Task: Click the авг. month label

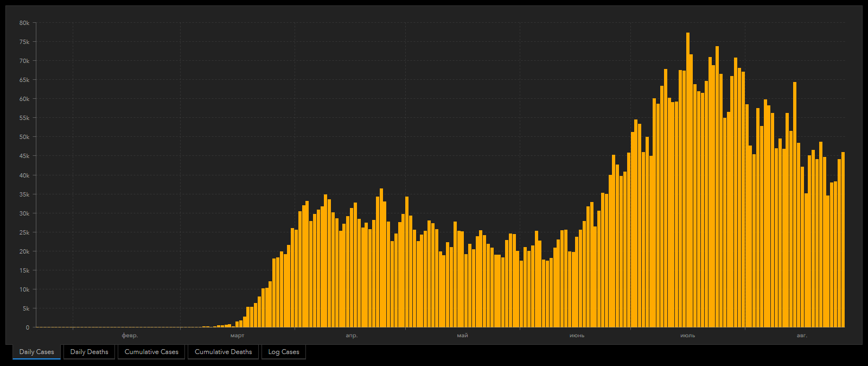Action: 802,336
